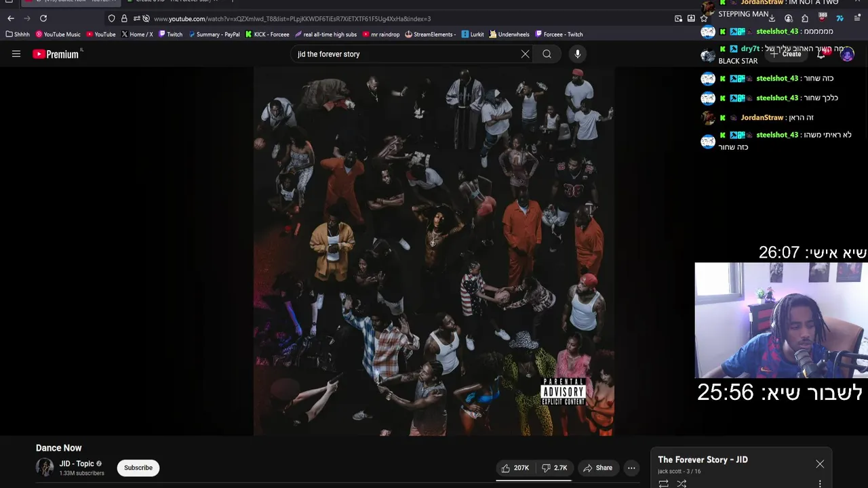Dislike the Dance Now video

(554, 468)
